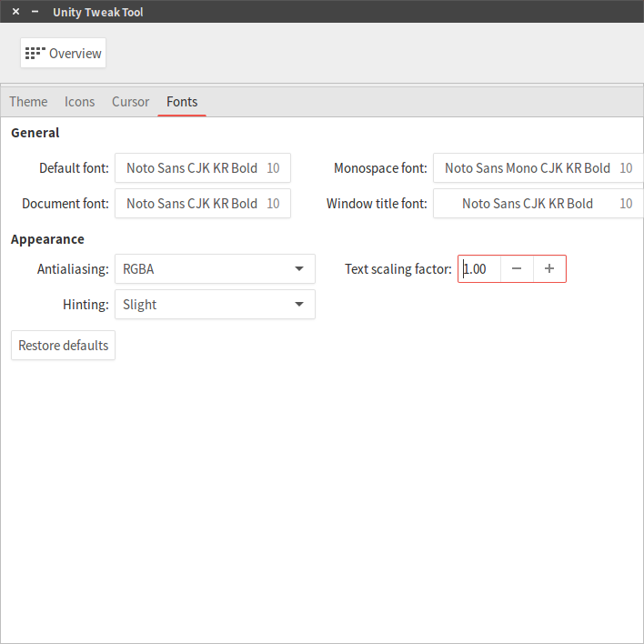This screenshot has height=644, width=644.
Task: Open the Default font chooser
Action: tap(203, 168)
